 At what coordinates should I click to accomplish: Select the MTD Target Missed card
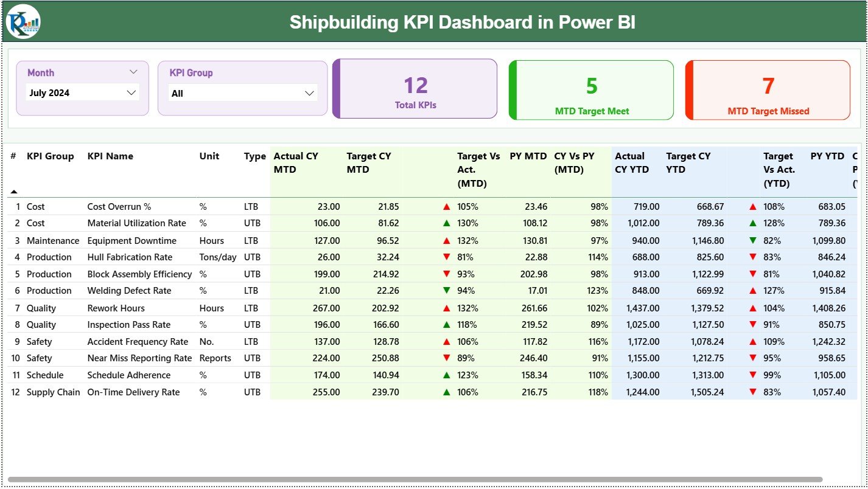[x=768, y=90]
